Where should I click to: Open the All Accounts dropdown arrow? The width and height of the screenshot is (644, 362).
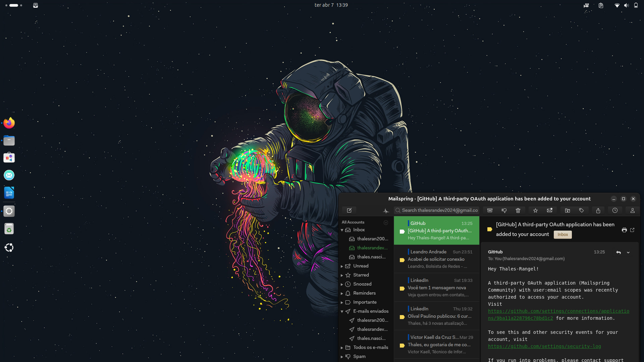pos(386,223)
